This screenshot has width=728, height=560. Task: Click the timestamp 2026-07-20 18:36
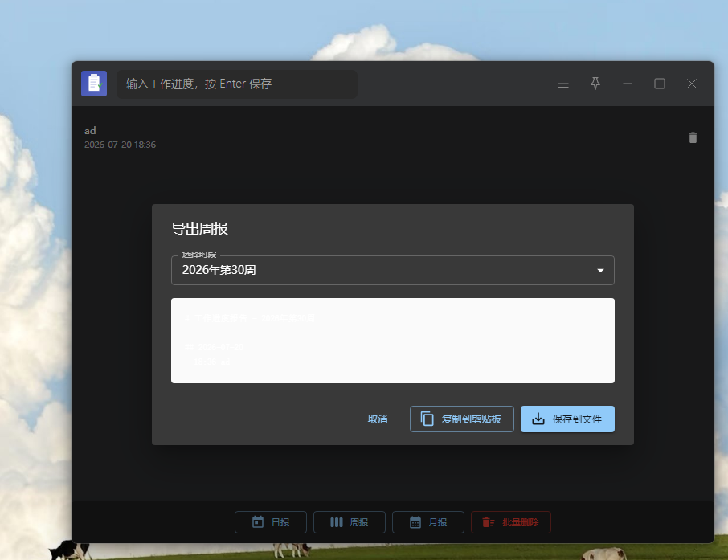[120, 145]
